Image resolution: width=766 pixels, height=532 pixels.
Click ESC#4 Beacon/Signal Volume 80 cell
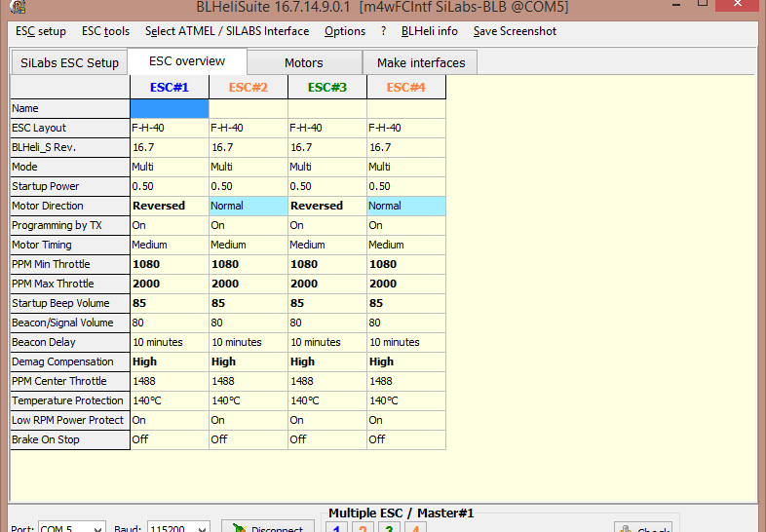(406, 323)
